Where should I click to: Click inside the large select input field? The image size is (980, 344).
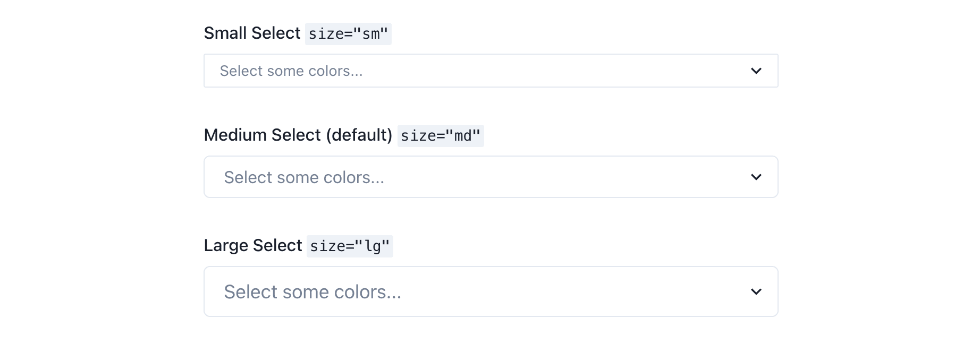click(x=478, y=291)
